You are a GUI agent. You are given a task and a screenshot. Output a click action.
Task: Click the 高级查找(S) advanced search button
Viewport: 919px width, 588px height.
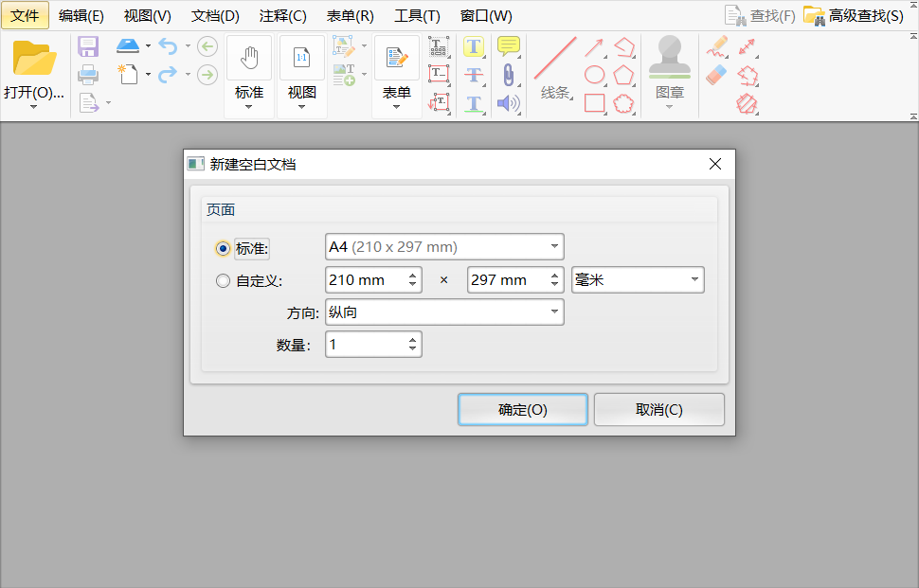point(854,16)
